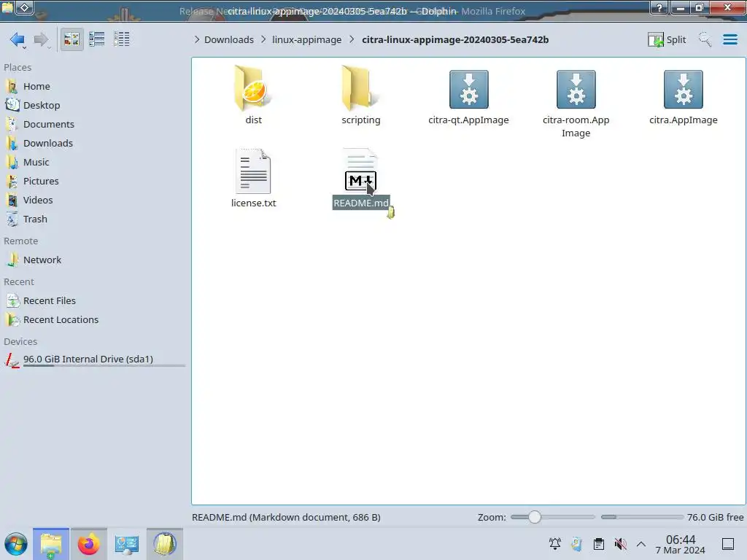
Task: Click the fourth taskbar bag application
Action: 165,544
